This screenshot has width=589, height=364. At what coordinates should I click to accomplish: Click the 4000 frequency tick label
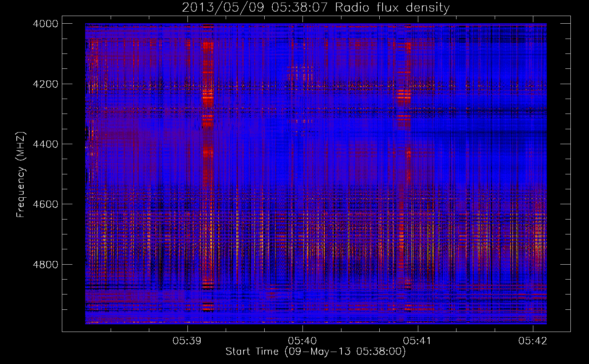click(46, 24)
